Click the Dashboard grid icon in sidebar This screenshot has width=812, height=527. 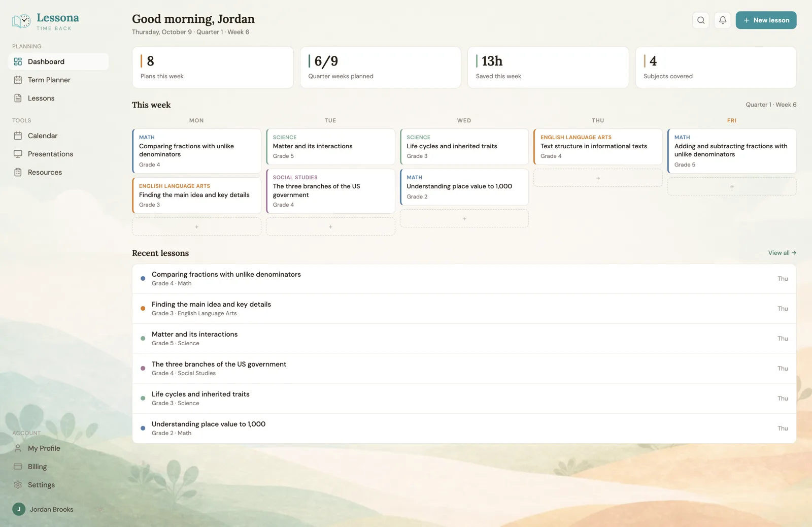[18, 61]
